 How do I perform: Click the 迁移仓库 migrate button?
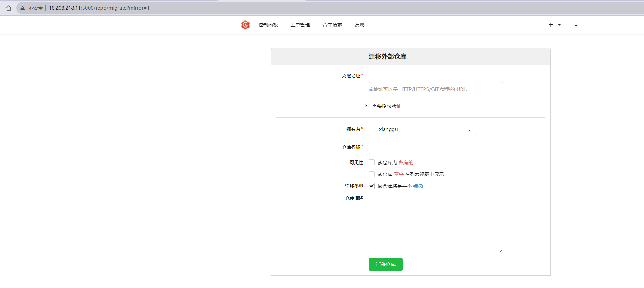coord(386,264)
